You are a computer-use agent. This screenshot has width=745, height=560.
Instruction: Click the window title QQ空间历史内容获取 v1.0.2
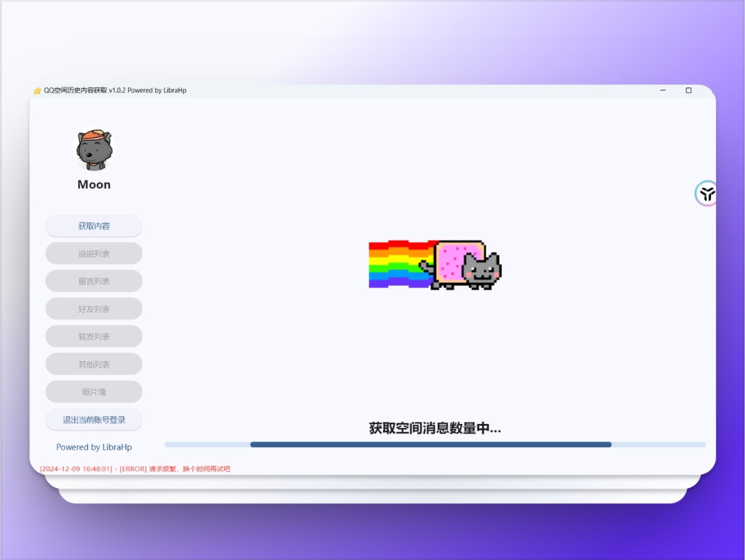[85, 90]
